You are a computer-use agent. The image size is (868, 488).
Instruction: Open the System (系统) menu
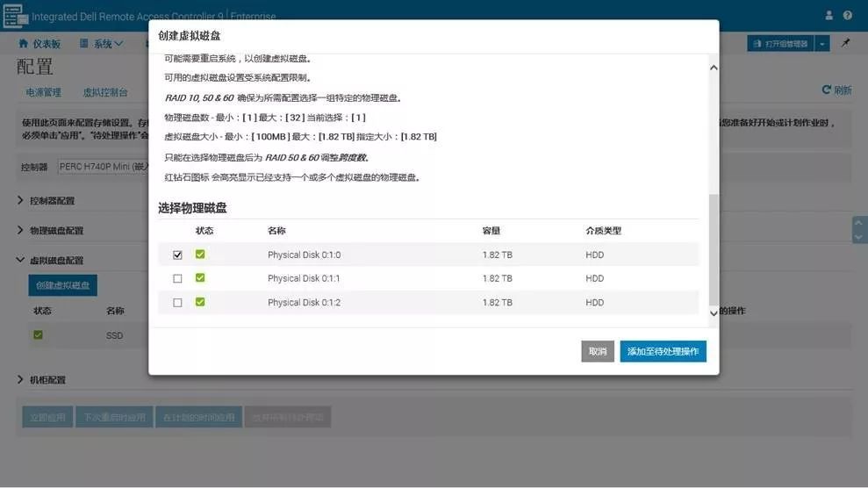101,43
